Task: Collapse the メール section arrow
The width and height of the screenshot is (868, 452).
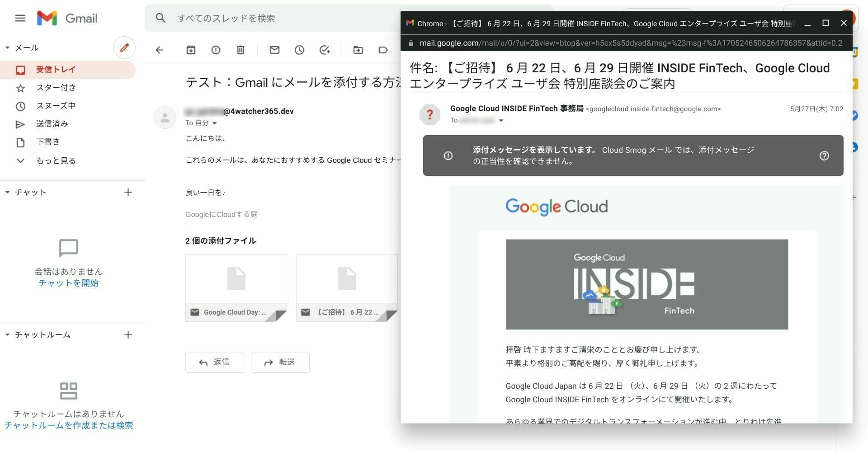Action: click(x=7, y=47)
